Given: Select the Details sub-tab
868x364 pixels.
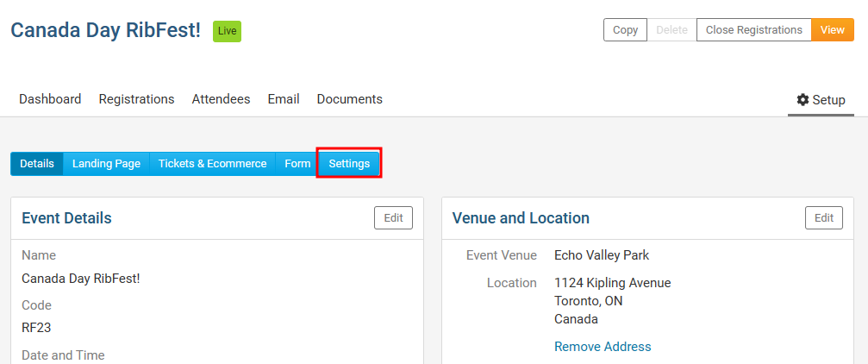Looking at the screenshot, I should point(37,164).
